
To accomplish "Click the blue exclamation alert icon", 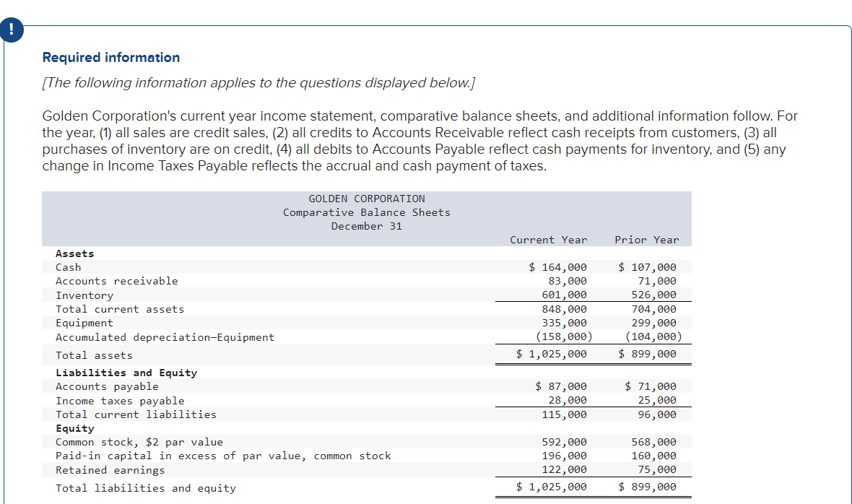I will point(11,30).
